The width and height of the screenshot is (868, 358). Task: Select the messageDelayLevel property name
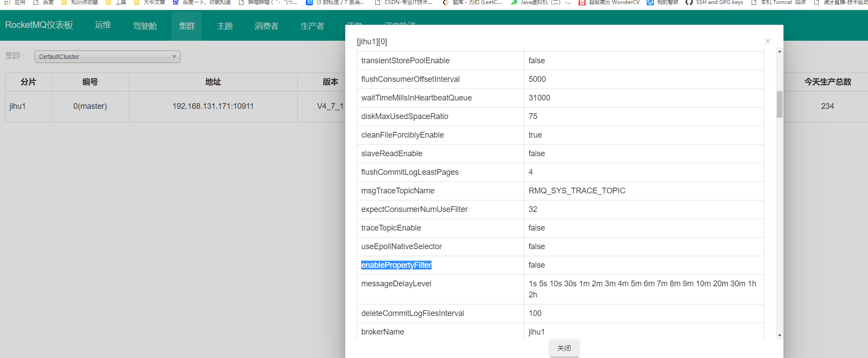click(x=396, y=284)
